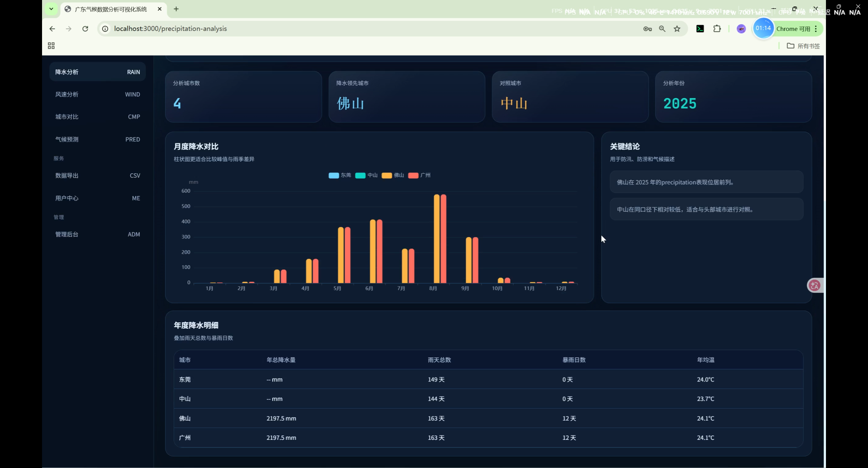Click the floating translate icon at right edge

(x=814, y=286)
